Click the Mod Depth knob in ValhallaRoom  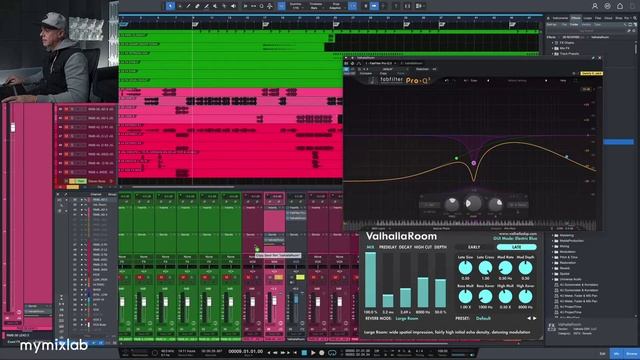click(525, 268)
